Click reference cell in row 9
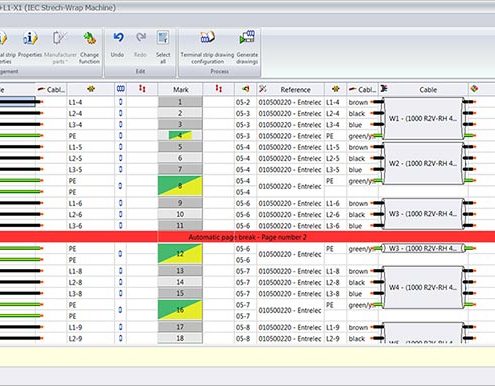The height and width of the screenshot is (386, 495). coord(290,203)
